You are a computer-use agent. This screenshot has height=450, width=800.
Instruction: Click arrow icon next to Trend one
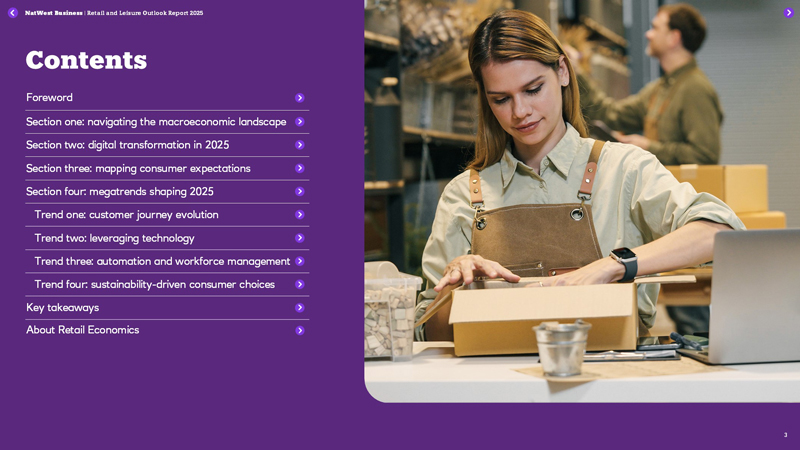(x=300, y=215)
